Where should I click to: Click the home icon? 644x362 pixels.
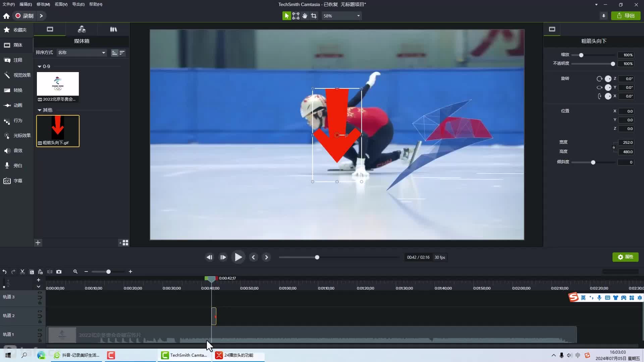6,16
